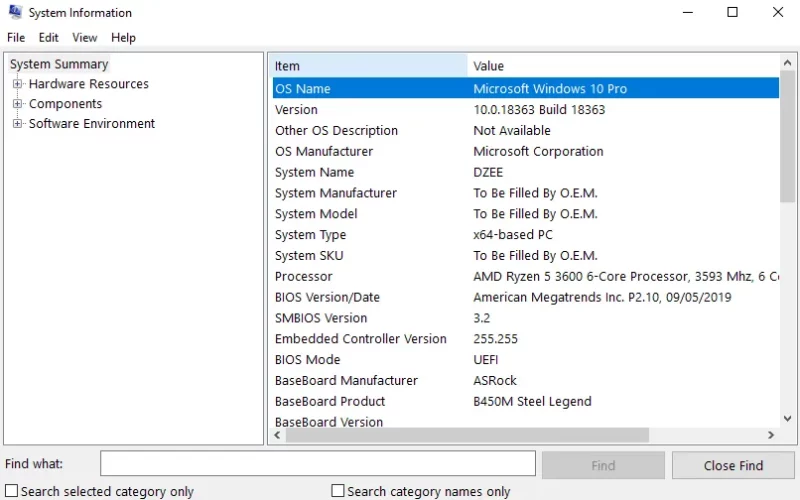The height and width of the screenshot is (500, 800).
Task: Click the horizontal scrollbar left arrow
Action: click(278, 435)
